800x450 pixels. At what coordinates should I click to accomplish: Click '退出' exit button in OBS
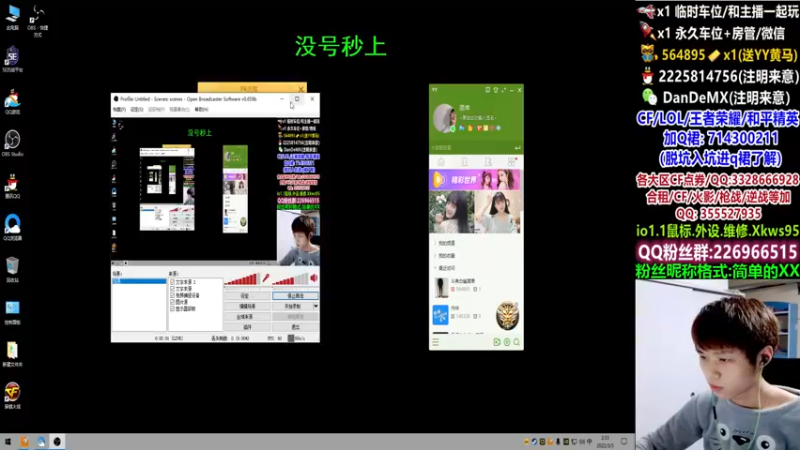(x=295, y=327)
